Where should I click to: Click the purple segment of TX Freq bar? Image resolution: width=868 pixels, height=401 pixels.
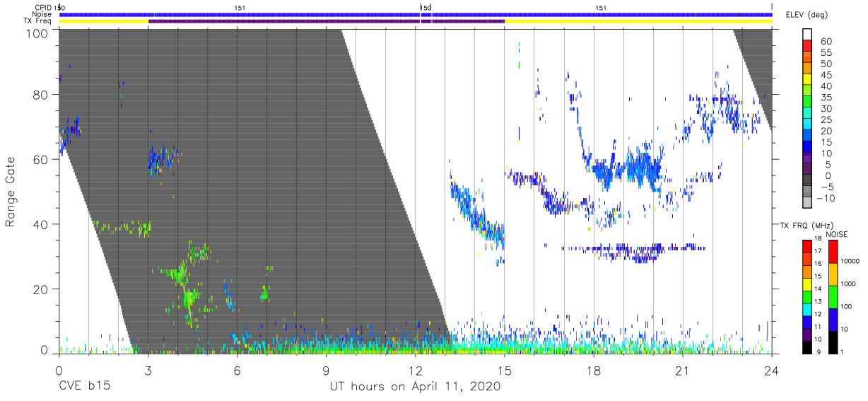tap(327, 21)
